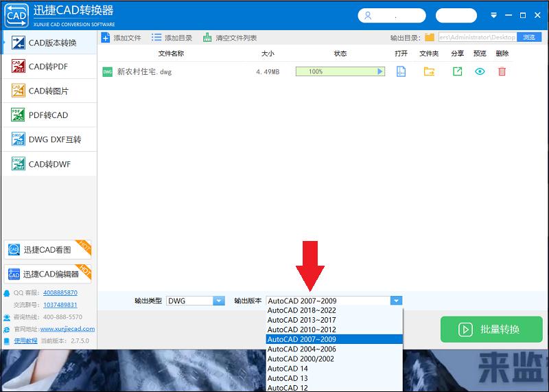Choose AutoCAD 2010~2012 from the list
The width and height of the screenshot is (549, 392).
coord(334,330)
